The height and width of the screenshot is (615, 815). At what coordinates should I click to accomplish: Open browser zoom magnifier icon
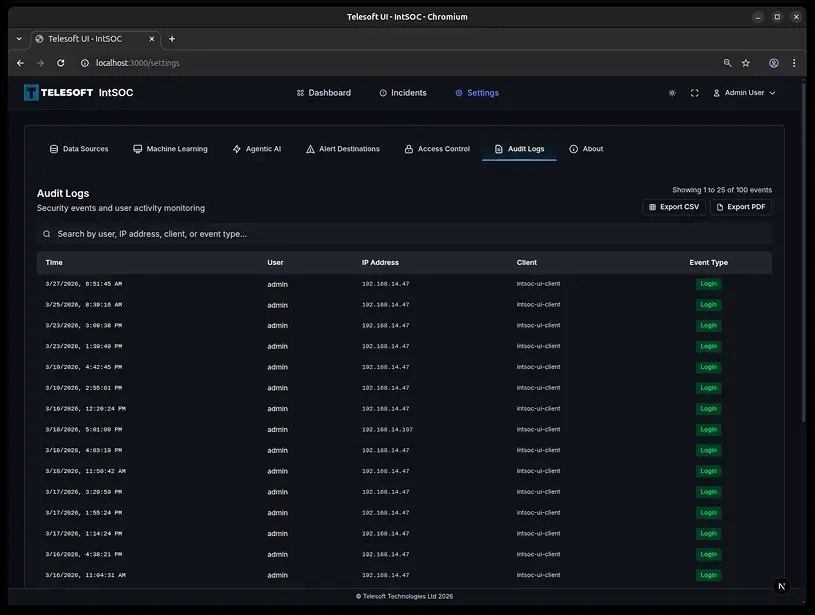(728, 63)
